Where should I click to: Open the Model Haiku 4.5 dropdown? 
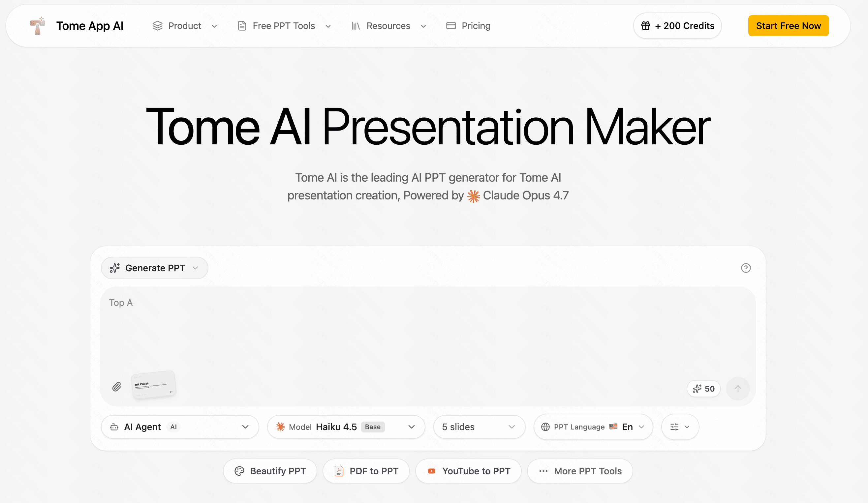tap(346, 427)
